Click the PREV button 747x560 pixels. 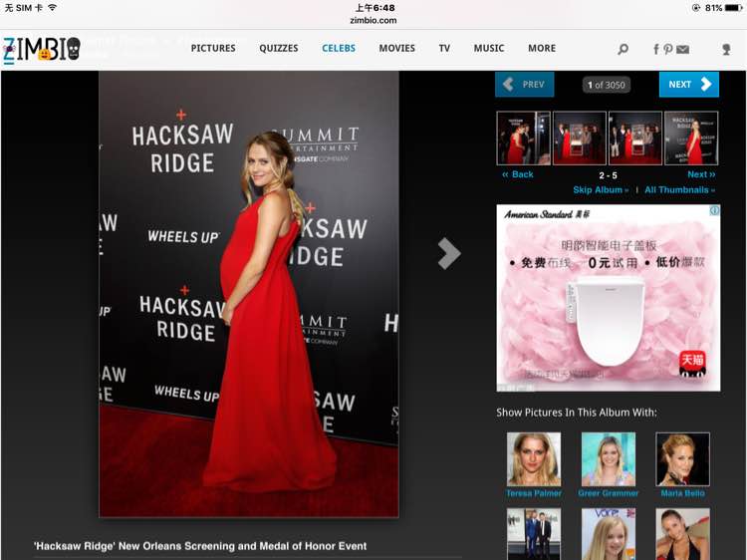525,85
